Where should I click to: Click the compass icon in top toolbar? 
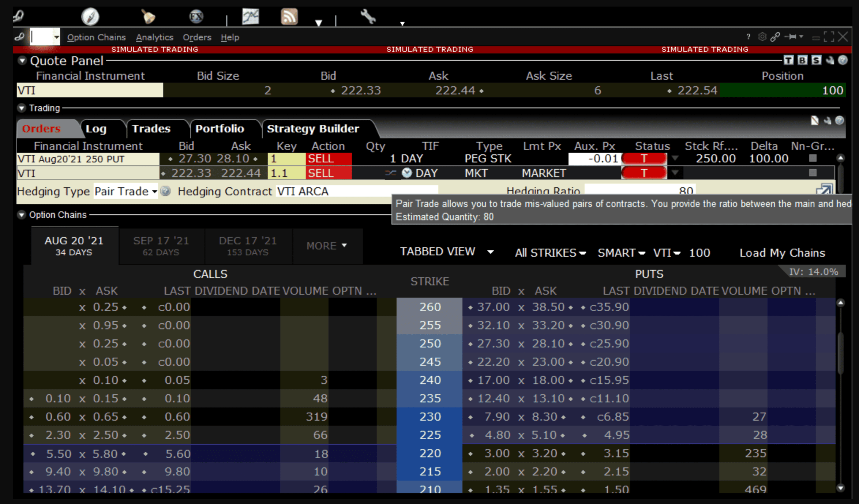(x=90, y=17)
